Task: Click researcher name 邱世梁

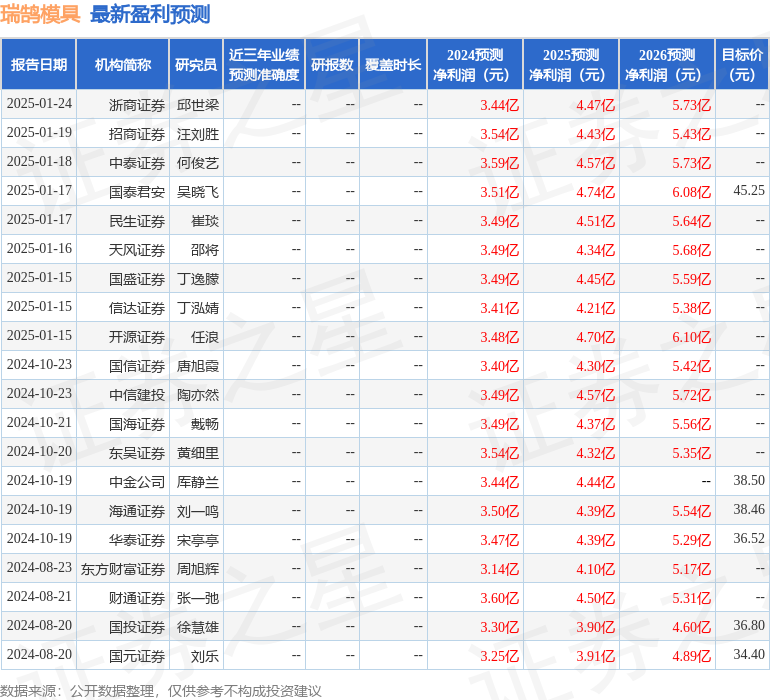Action: (198, 105)
